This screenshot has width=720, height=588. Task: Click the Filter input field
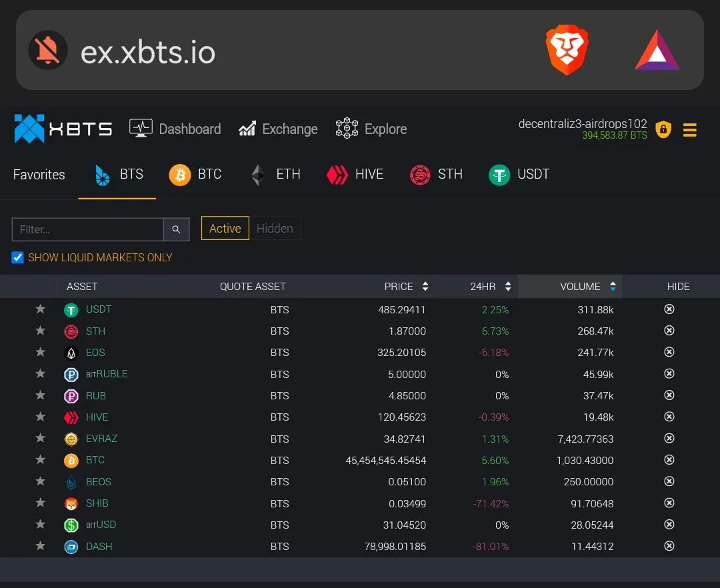pyautogui.click(x=88, y=229)
